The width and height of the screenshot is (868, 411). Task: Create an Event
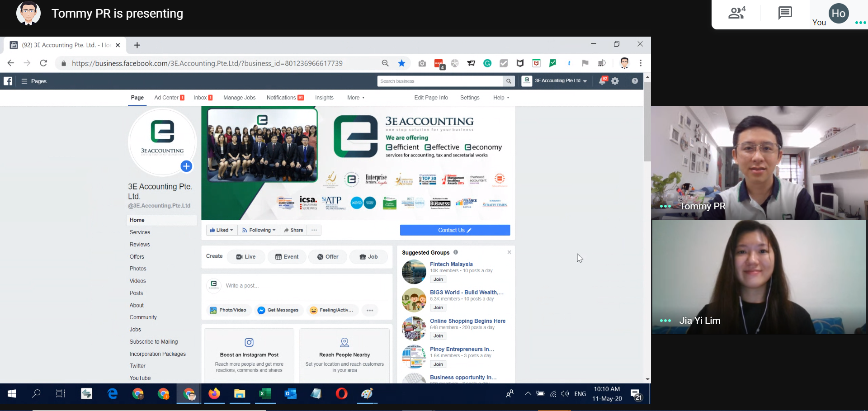(x=287, y=257)
